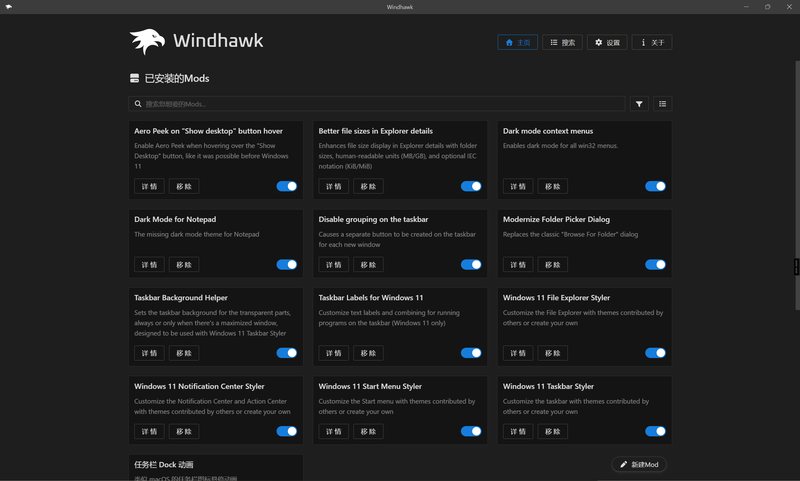The image size is (800, 481).
Task: View Modernize Folder Picker Dialog details
Action: click(518, 265)
